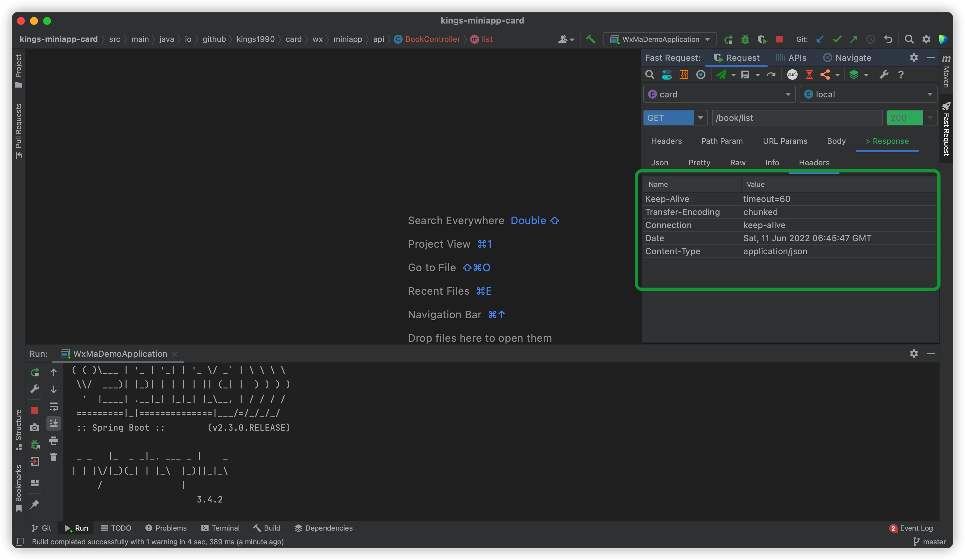Click the BookController breadcrumb
This screenshot has width=965, height=560.
427,39
